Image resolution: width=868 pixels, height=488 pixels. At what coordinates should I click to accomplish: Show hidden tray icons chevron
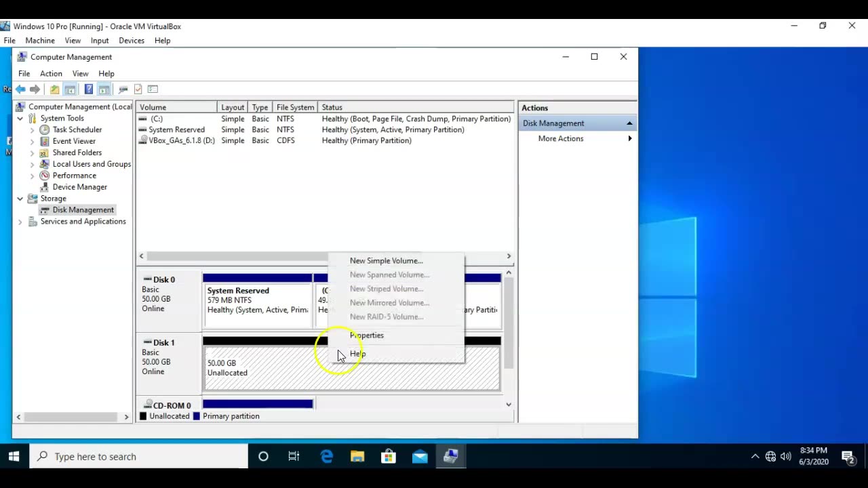(x=755, y=456)
